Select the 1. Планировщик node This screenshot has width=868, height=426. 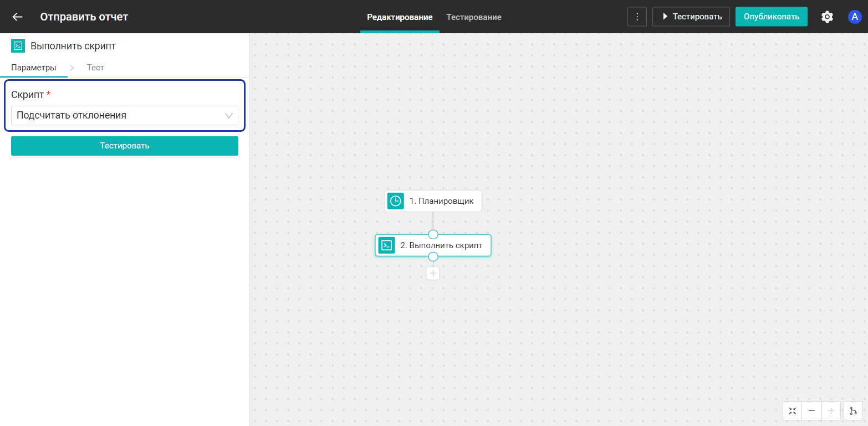tap(433, 201)
